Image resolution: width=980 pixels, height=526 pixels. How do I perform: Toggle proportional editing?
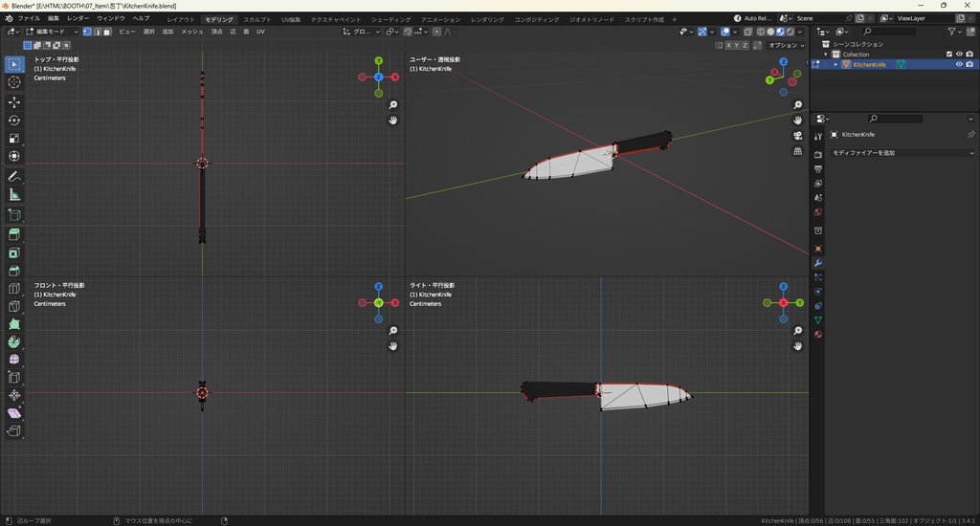[436, 32]
